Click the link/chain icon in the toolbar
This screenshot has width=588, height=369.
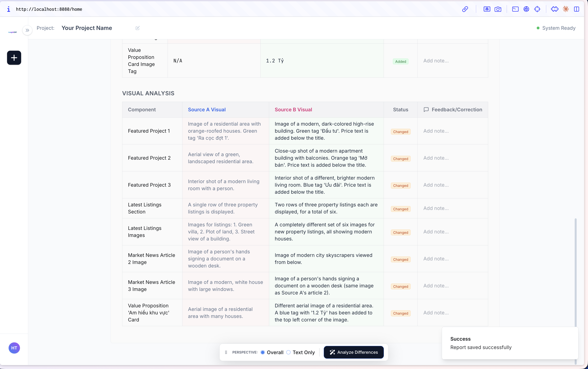pyautogui.click(x=465, y=9)
